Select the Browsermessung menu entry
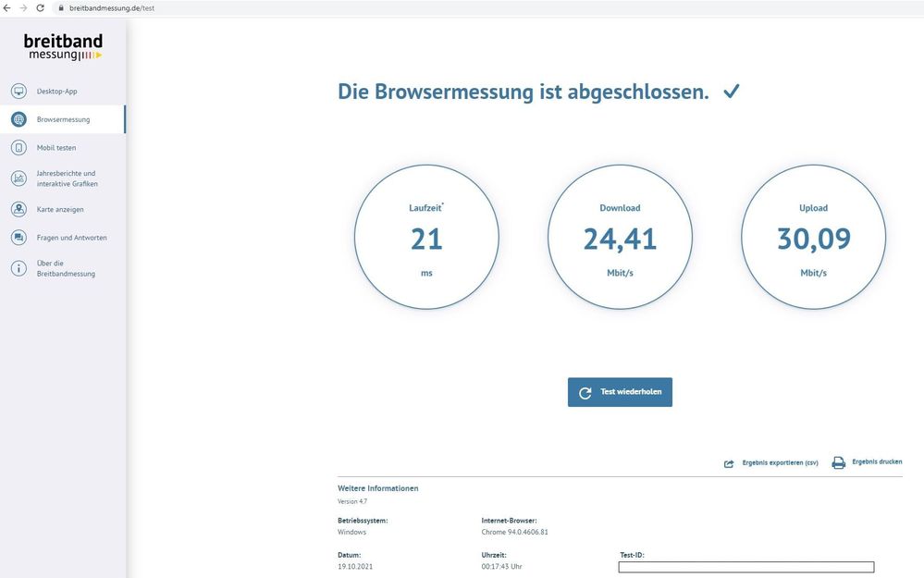 pos(63,119)
